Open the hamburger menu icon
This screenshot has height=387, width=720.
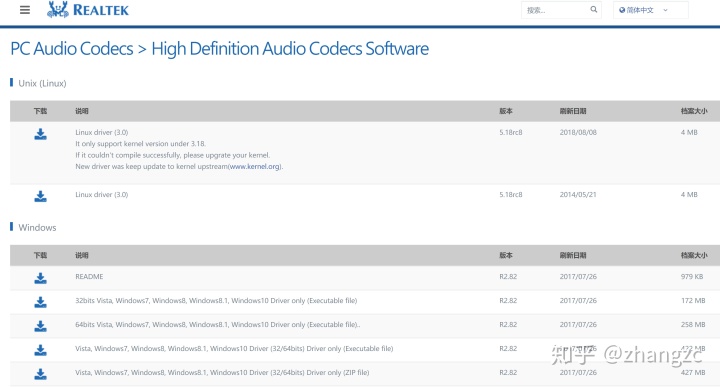click(25, 10)
